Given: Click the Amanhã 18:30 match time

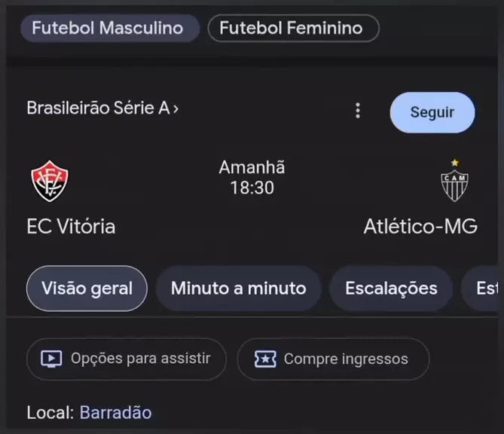Looking at the screenshot, I should pyautogui.click(x=252, y=178).
